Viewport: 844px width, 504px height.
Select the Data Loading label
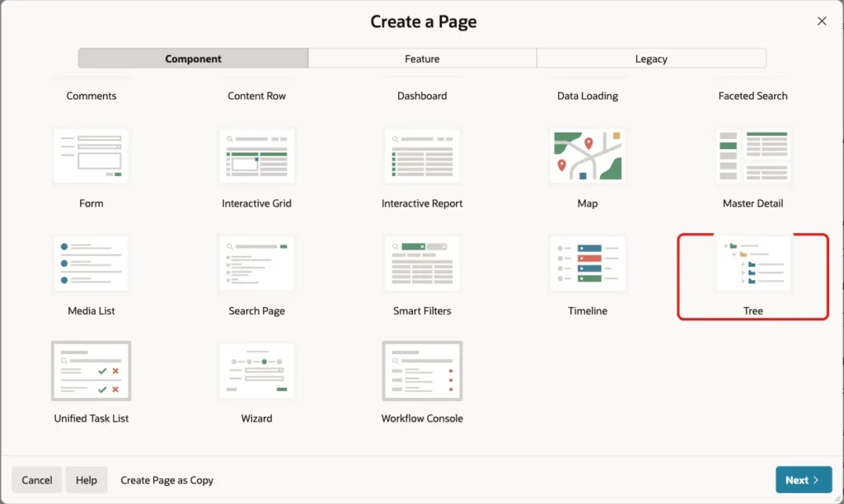point(587,96)
